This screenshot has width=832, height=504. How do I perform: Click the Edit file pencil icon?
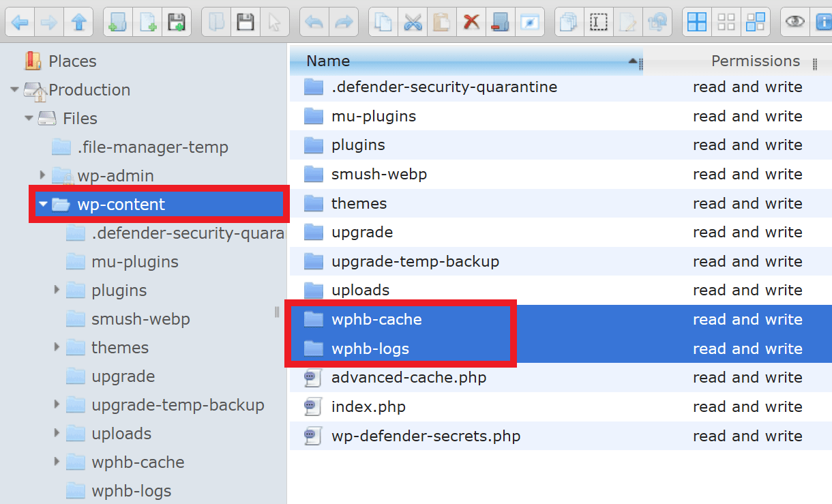[627, 22]
